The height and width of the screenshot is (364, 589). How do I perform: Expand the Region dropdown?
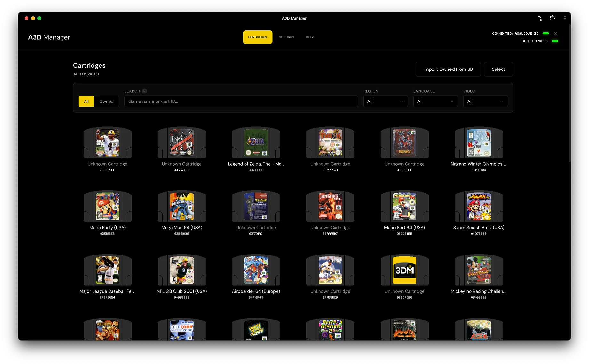point(385,101)
